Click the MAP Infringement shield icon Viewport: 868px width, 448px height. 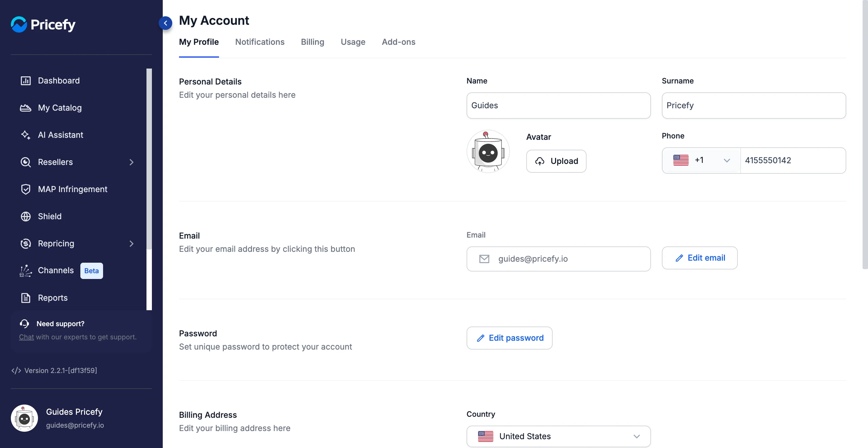(x=26, y=189)
